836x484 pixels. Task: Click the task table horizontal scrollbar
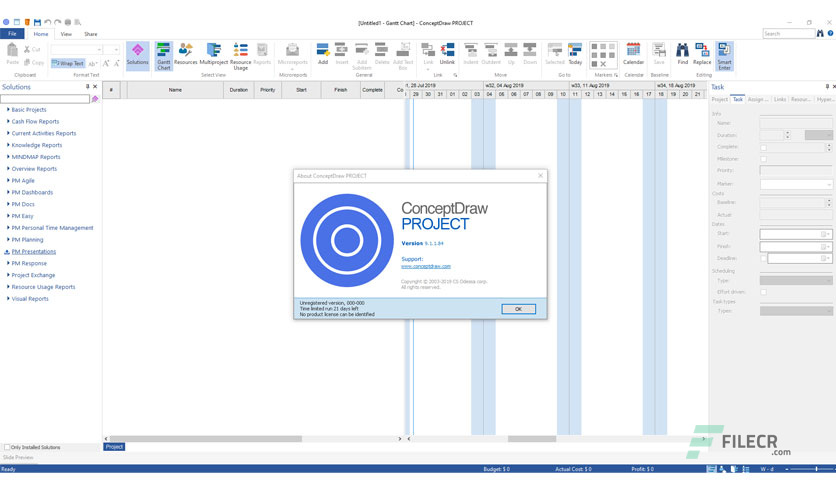tap(205, 439)
